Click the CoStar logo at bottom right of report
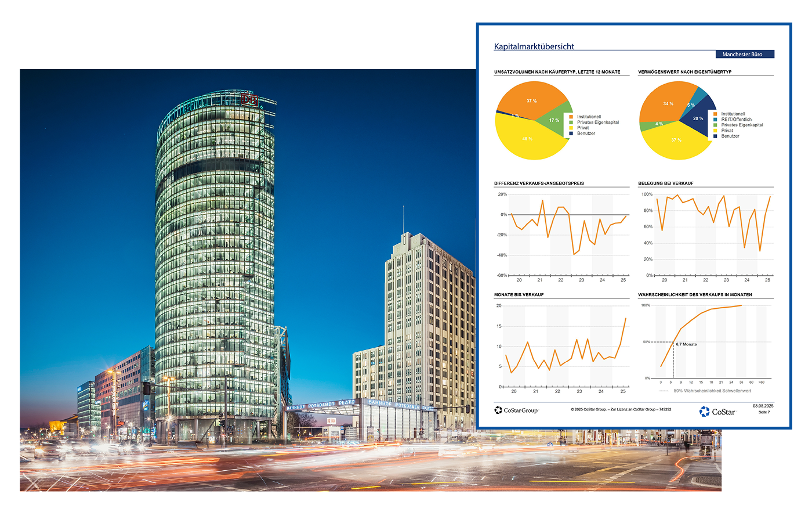This screenshot has height=519, width=812. coord(717,412)
